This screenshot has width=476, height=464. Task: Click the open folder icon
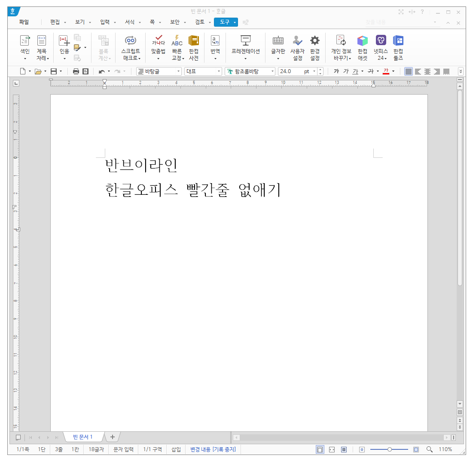point(38,71)
